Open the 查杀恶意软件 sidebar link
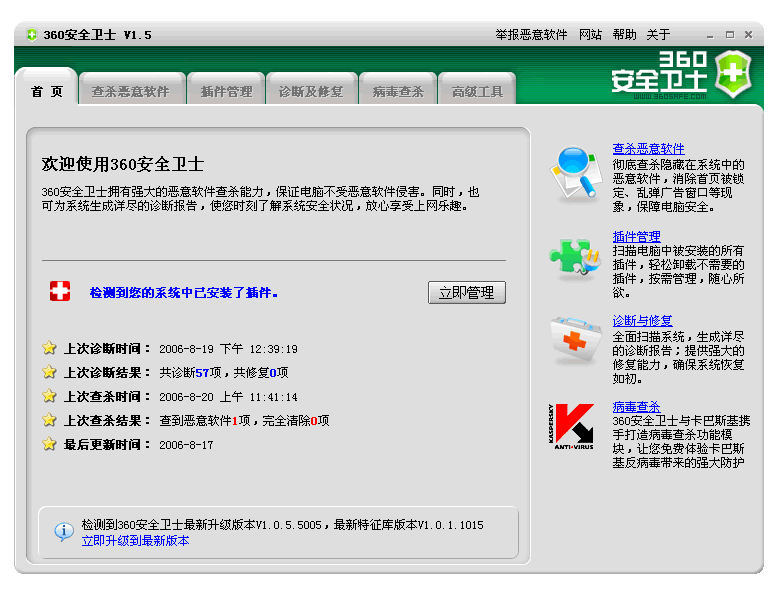Image resolution: width=775 pixels, height=593 pixels. pos(648,148)
